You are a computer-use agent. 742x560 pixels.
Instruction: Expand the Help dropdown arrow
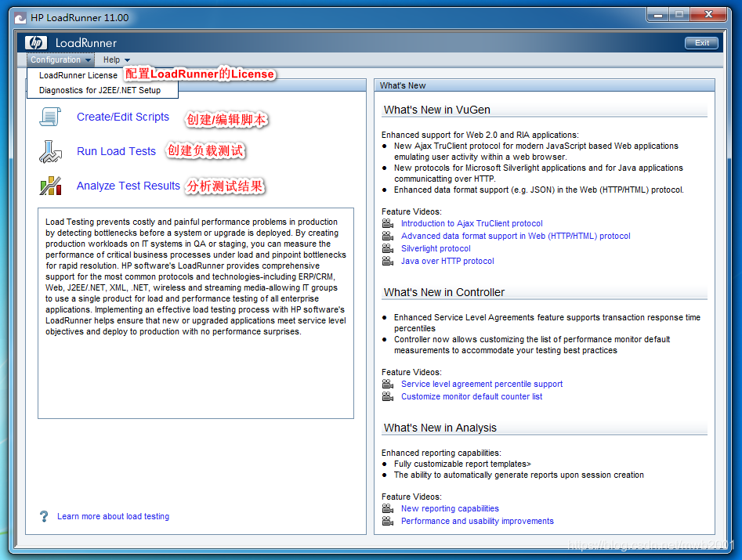[x=127, y=60]
